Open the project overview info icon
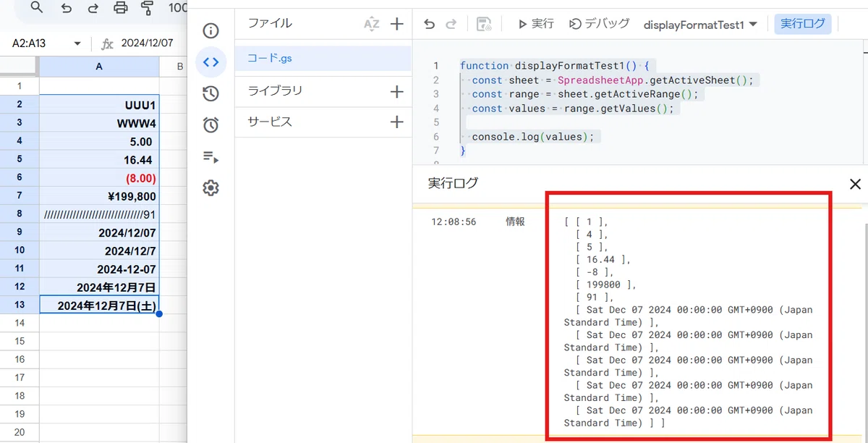868x443 pixels. [210, 30]
